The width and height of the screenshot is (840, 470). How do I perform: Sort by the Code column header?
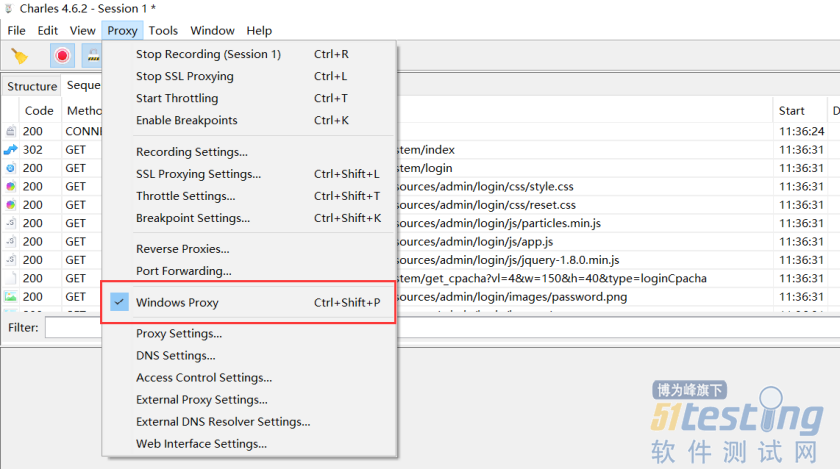[x=39, y=110]
